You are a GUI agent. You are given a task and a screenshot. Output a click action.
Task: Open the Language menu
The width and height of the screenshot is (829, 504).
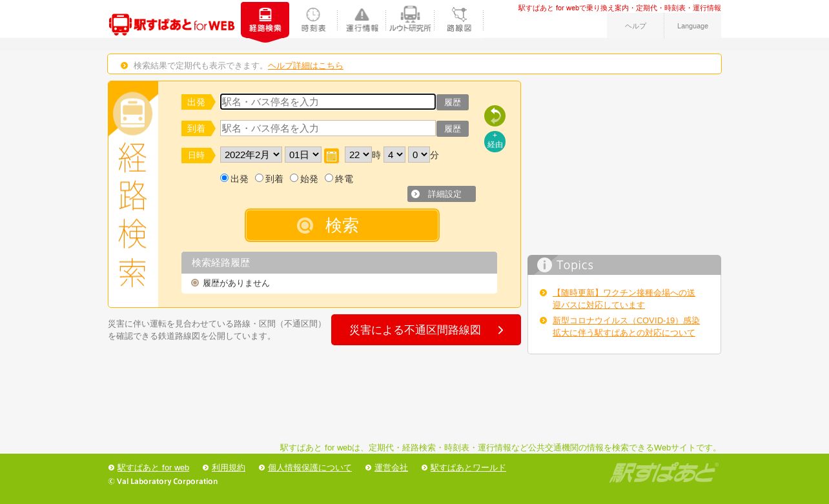(693, 26)
